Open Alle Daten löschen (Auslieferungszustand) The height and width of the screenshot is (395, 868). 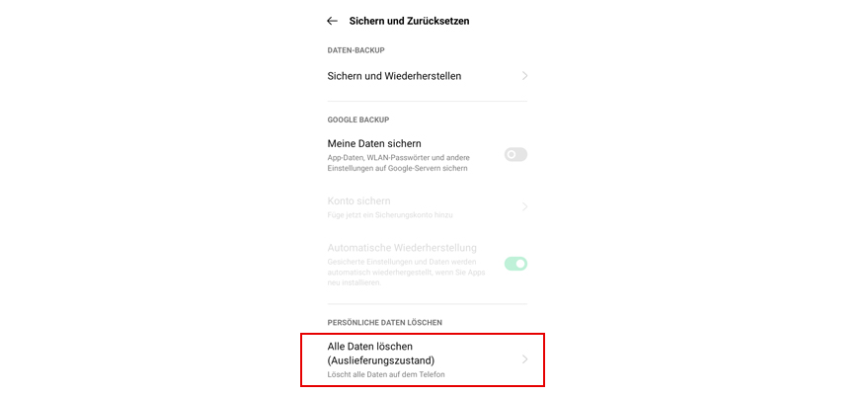pyautogui.click(x=428, y=359)
